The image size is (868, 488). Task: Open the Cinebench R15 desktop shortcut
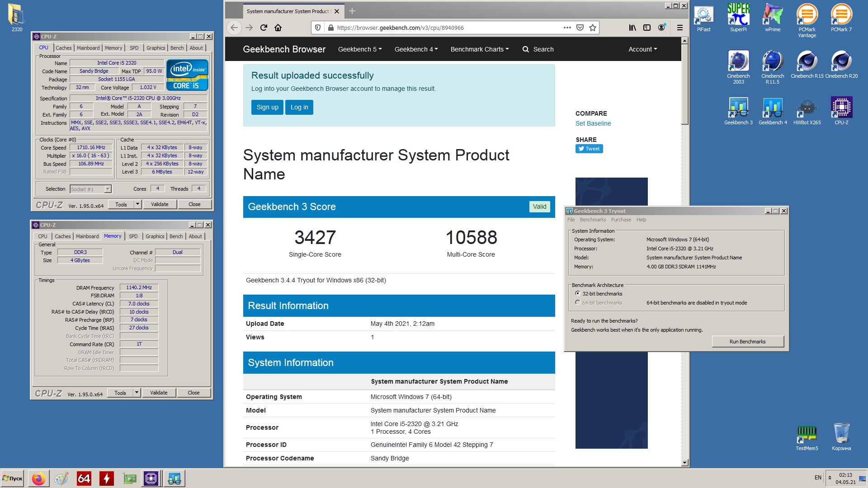(x=807, y=64)
